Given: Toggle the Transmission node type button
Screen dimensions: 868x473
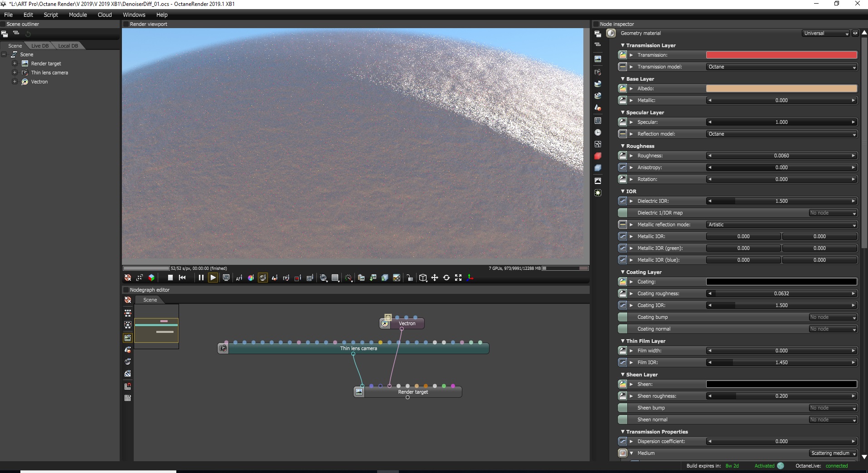Looking at the screenshot, I should [623, 55].
